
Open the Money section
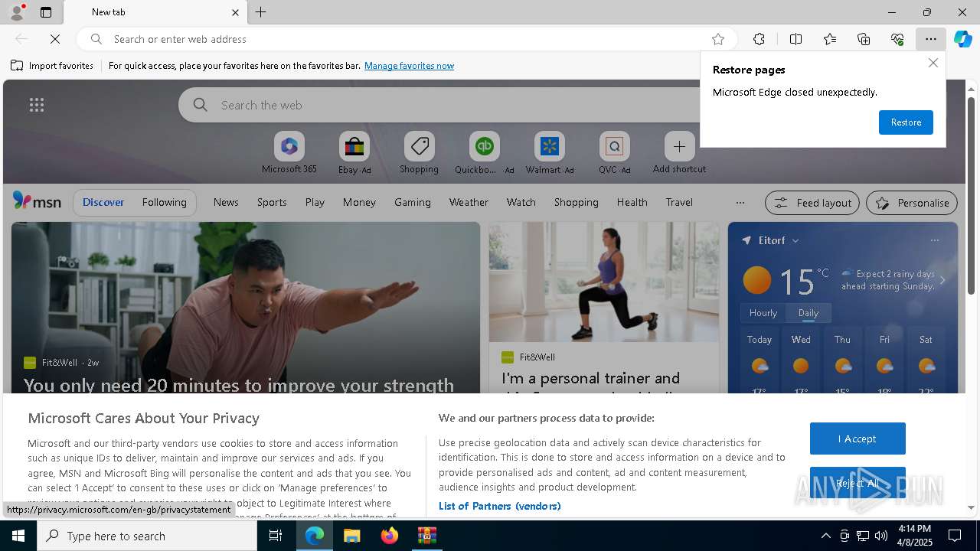pos(359,202)
